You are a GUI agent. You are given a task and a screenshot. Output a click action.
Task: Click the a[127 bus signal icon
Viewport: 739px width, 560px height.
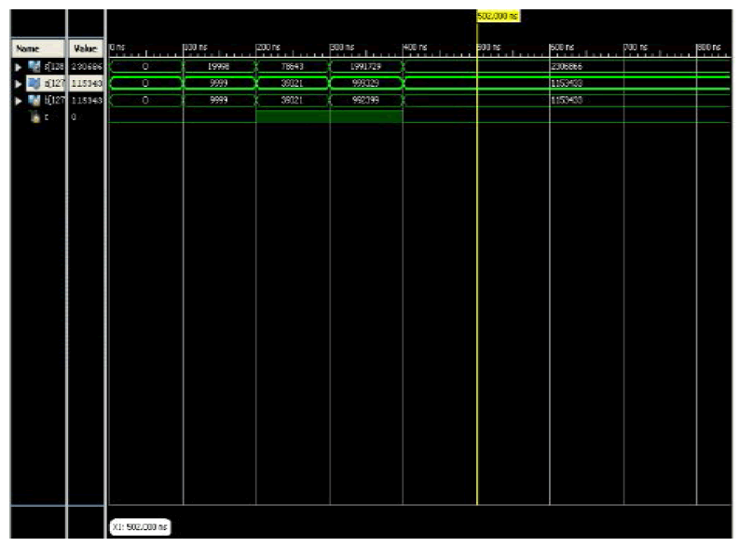tap(34, 84)
